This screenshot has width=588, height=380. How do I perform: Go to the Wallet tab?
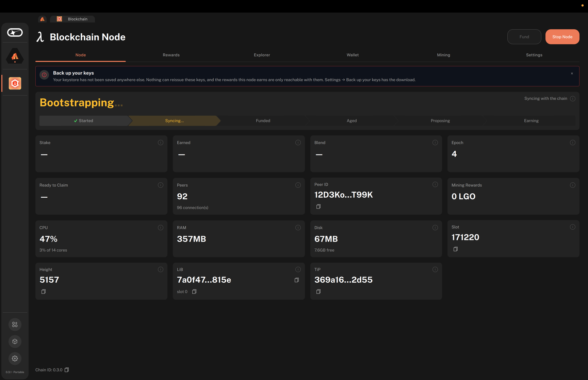[x=353, y=55]
